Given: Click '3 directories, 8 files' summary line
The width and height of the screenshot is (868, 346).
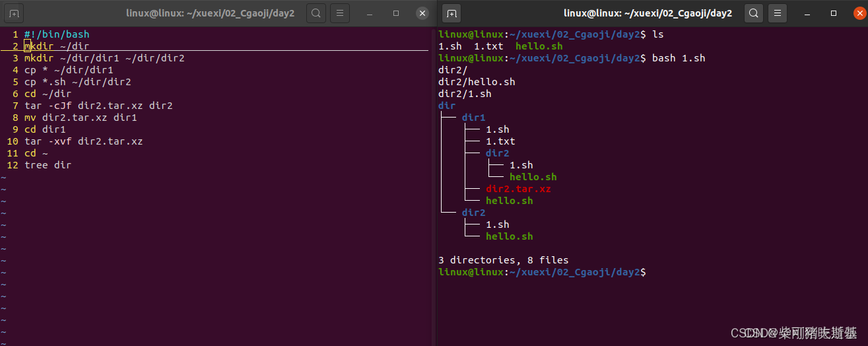Looking at the screenshot, I should (x=503, y=260).
